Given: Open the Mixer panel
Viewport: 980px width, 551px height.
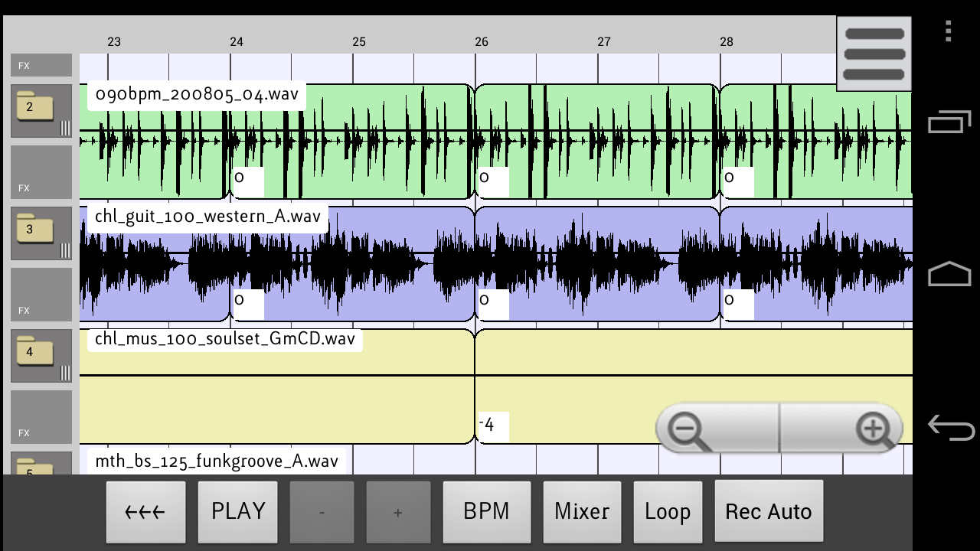Looking at the screenshot, I should 582,512.
